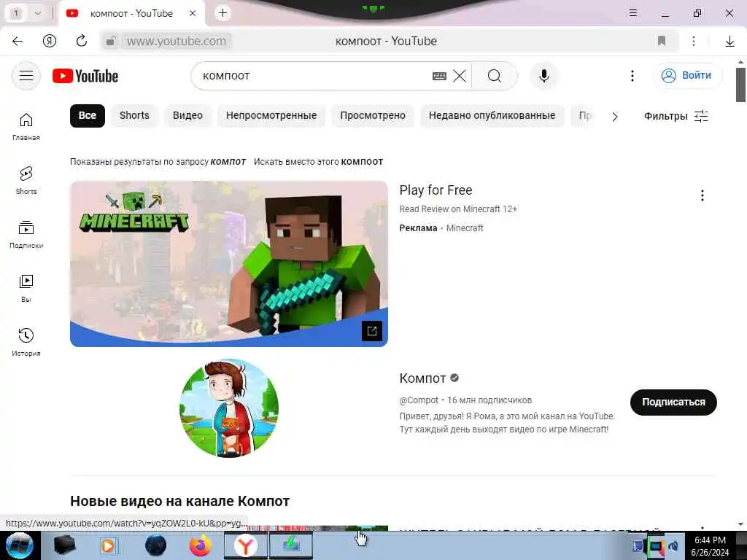Start voice search with microphone
The height and width of the screenshot is (560, 747).
point(543,76)
